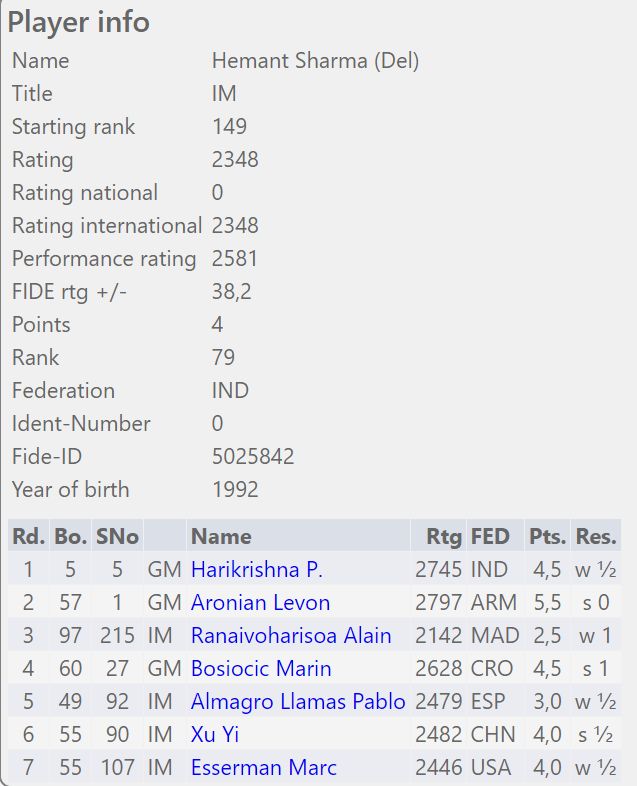The width and height of the screenshot is (637, 786).
Task: Open Bosiocic Marin player page
Action: click(x=261, y=669)
